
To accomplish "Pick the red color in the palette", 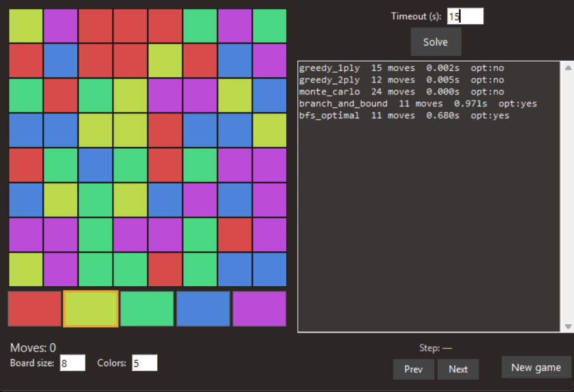I will 35,309.
